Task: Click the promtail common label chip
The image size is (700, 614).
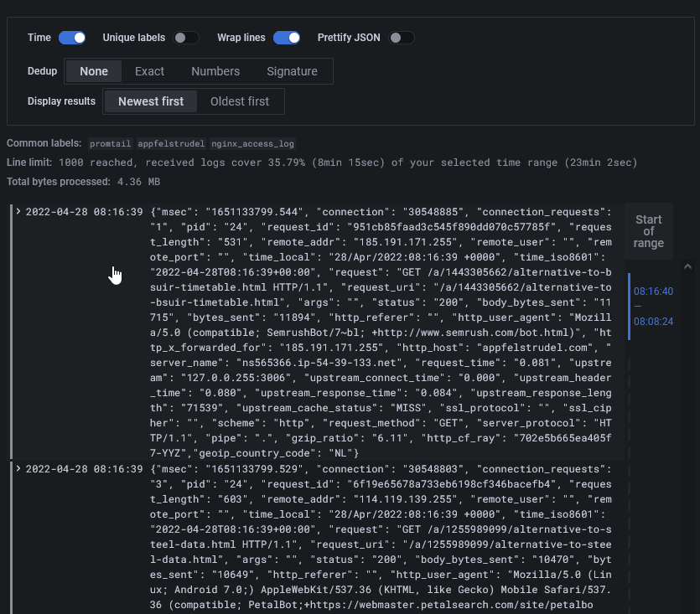Action: coord(110,143)
